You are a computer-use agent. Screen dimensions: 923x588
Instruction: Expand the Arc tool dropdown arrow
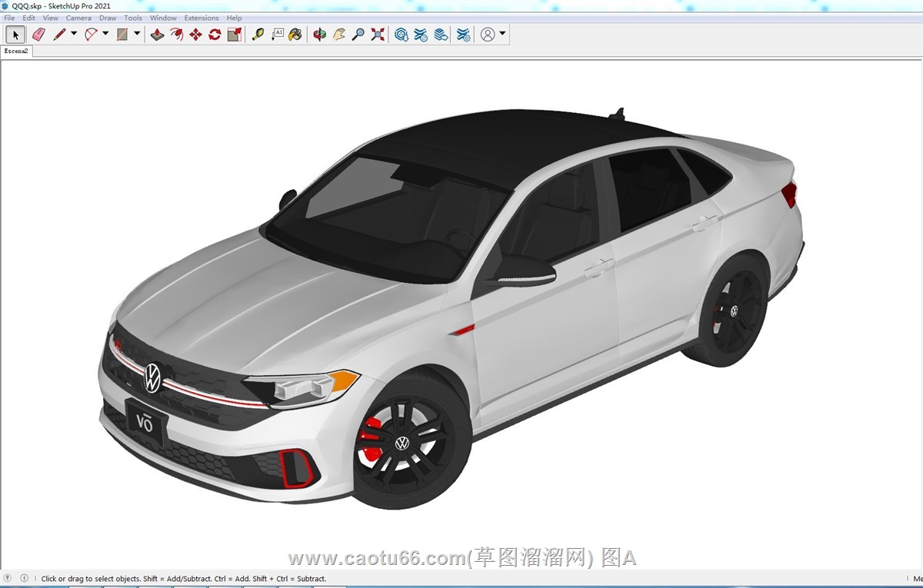point(105,34)
